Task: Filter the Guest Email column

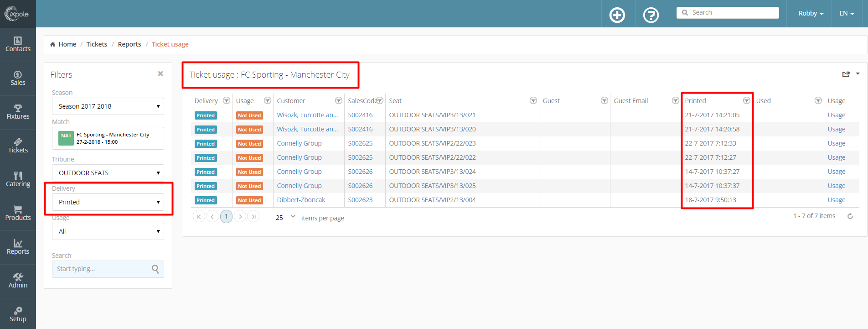Action: coord(676,100)
